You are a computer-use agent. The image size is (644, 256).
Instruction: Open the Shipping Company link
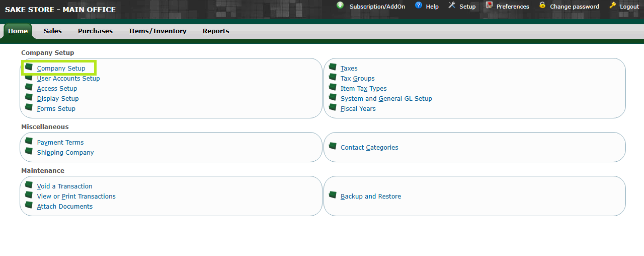click(x=65, y=153)
